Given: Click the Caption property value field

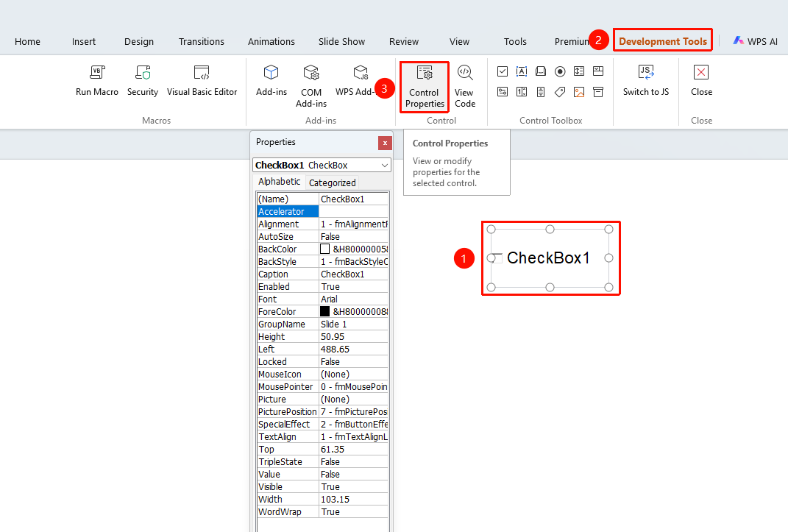Looking at the screenshot, I should click(354, 274).
